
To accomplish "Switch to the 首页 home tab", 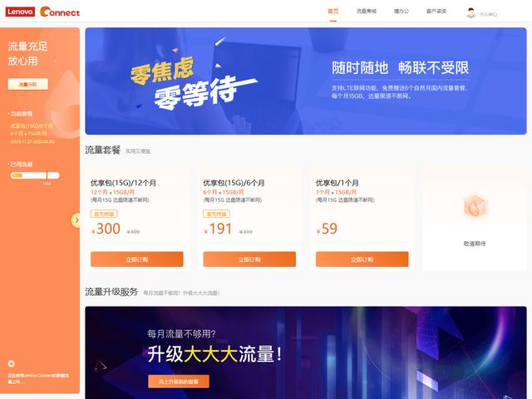I will [333, 11].
